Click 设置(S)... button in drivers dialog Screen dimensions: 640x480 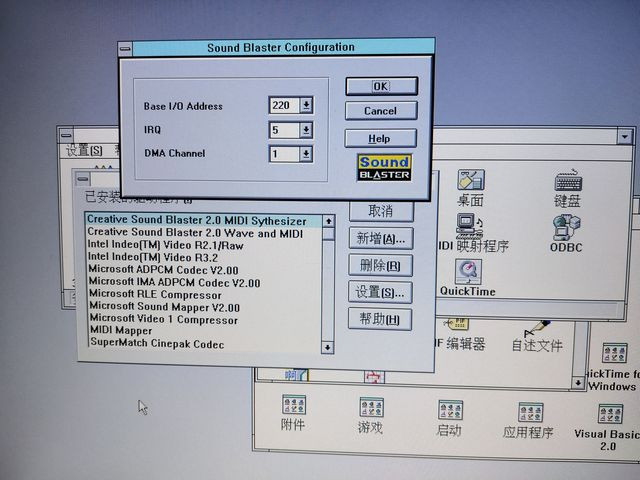(x=380, y=292)
